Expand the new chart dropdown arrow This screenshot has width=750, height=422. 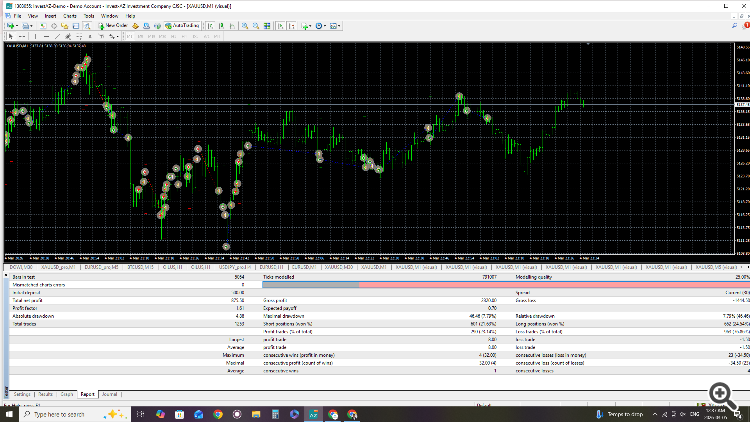pos(19,26)
